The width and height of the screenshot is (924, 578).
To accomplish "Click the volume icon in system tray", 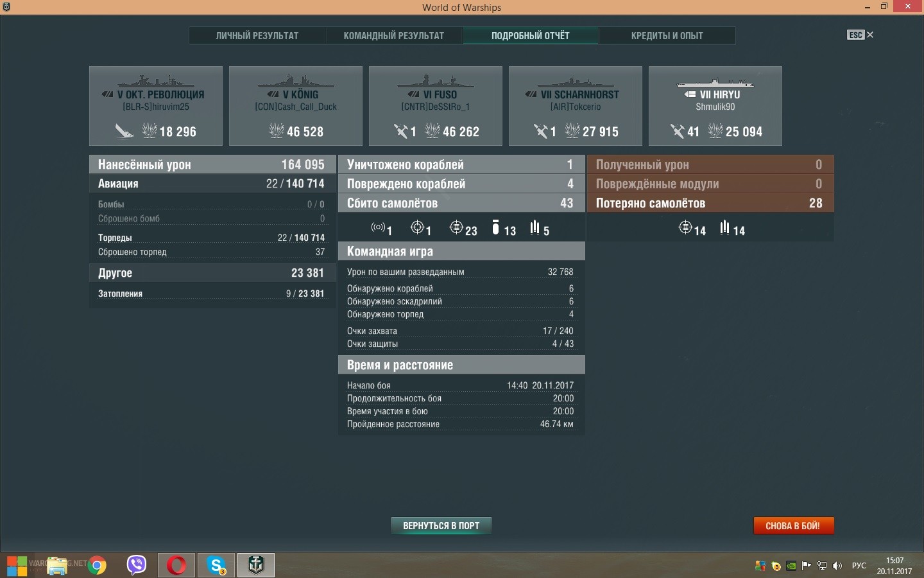I will 837,566.
